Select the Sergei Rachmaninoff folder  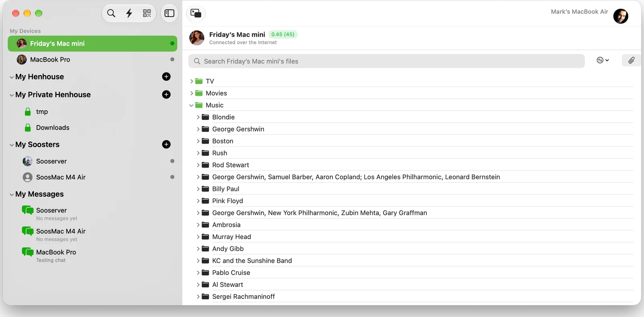click(x=414, y=296)
